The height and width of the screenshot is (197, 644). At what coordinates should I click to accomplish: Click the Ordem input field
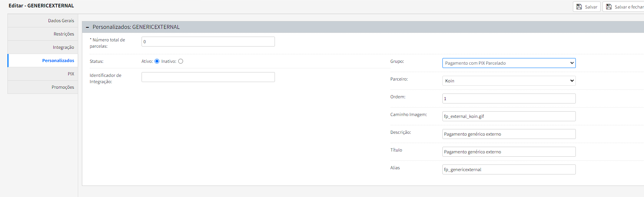click(x=509, y=99)
